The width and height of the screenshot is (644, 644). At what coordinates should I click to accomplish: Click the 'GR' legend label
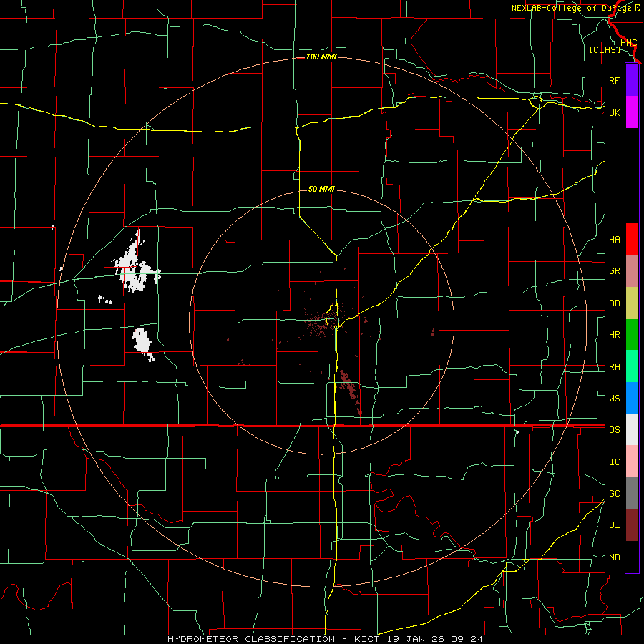614,271
